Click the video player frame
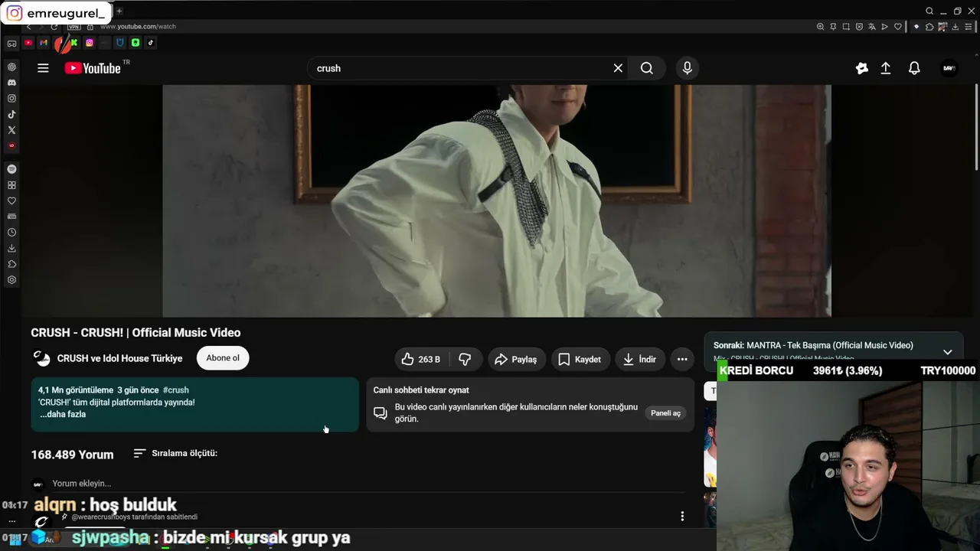Screen dimensions: 980x551 click(x=497, y=201)
